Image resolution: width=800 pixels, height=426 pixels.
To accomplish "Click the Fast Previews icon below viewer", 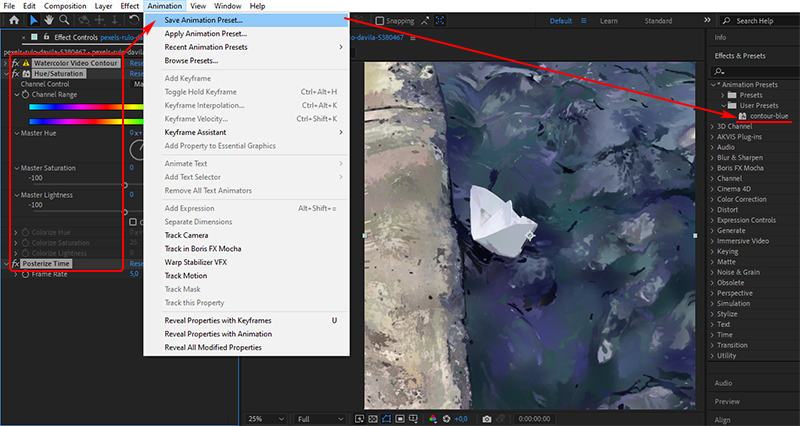I will (360, 419).
